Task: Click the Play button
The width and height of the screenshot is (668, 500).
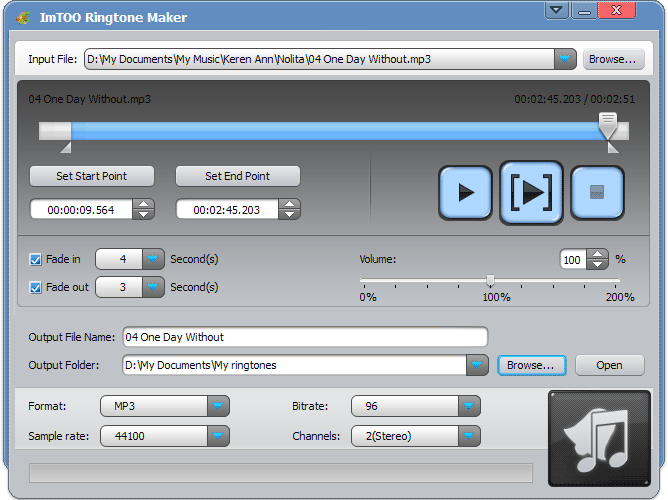Action: click(x=466, y=193)
